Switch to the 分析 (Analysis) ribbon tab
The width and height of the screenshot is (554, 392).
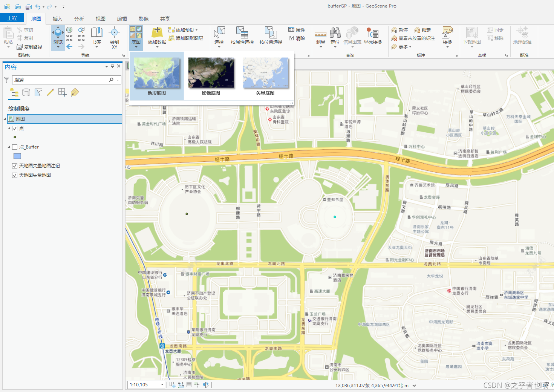click(79, 19)
